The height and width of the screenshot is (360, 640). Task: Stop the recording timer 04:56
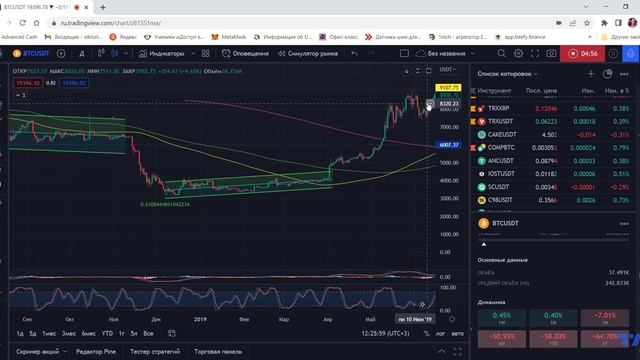pos(582,53)
